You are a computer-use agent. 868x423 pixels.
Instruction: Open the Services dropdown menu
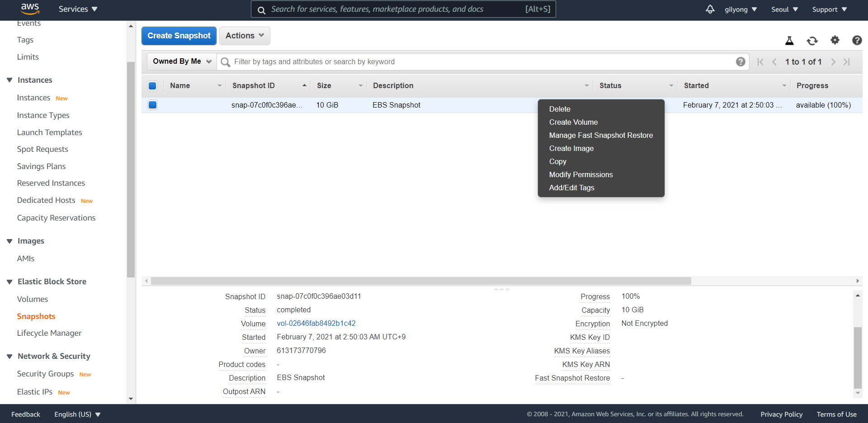click(x=78, y=9)
